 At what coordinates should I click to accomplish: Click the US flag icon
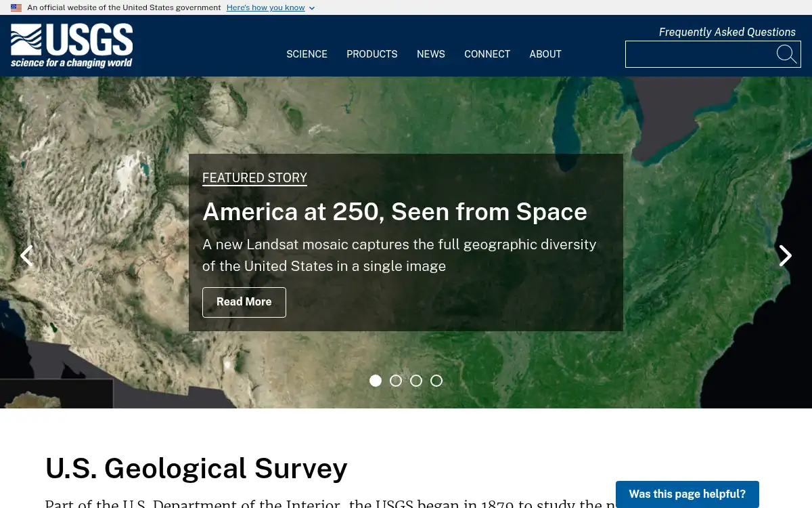click(x=16, y=7)
